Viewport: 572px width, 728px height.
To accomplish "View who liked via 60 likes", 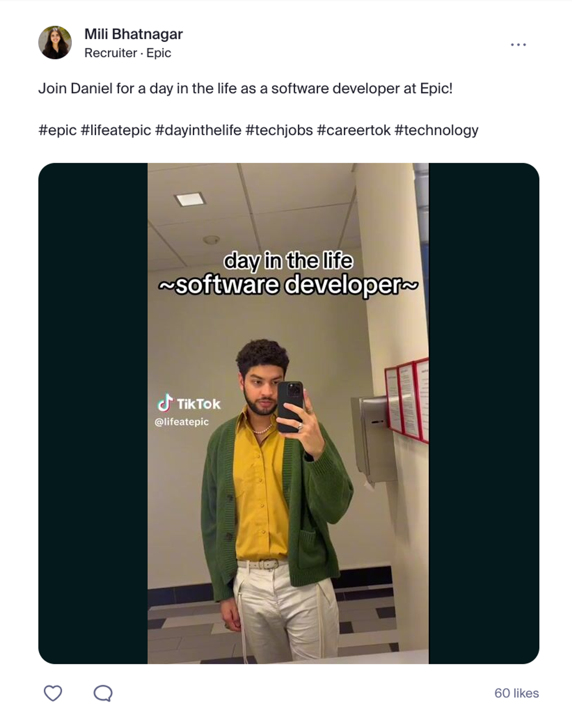I will click(x=516, y=693).
